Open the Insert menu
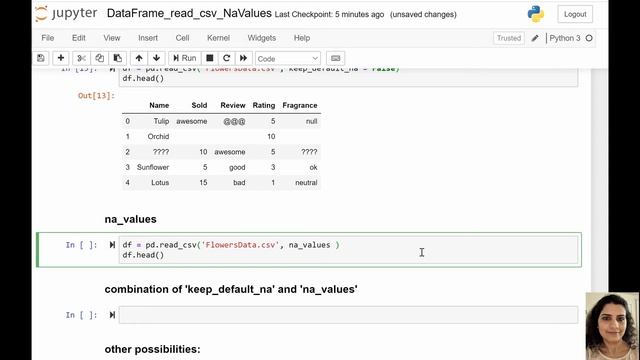The height and width of the screenshot is (360, 640). (148, 38)
